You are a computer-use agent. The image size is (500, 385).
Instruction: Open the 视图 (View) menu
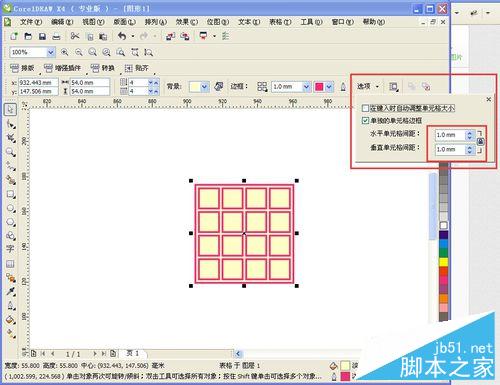coord(93,22)
